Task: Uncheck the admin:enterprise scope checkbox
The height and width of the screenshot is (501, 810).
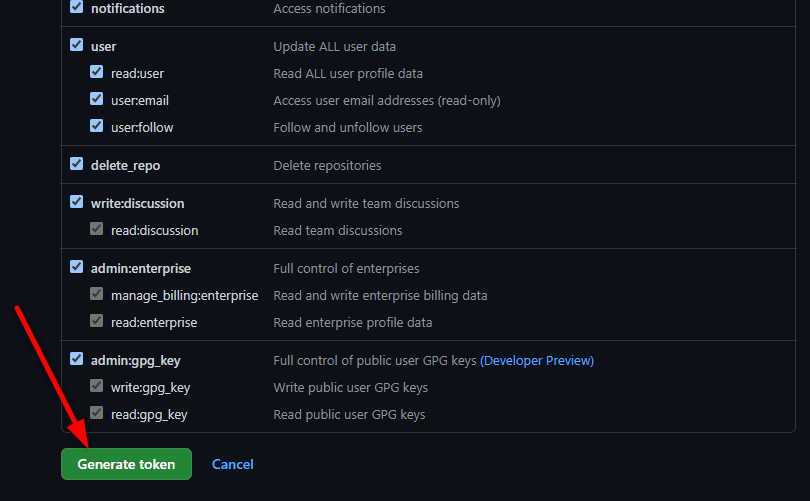Action: click(77, 268)
